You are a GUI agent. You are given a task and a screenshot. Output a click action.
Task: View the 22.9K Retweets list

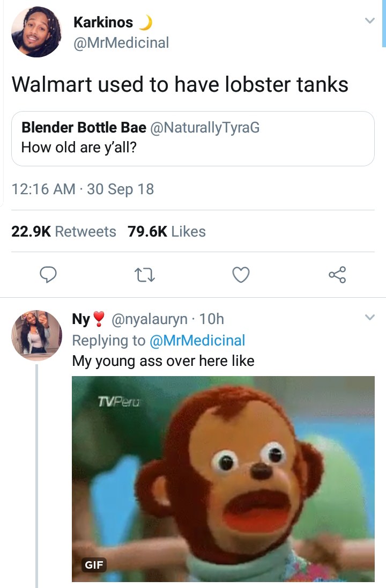click(64, 231)
